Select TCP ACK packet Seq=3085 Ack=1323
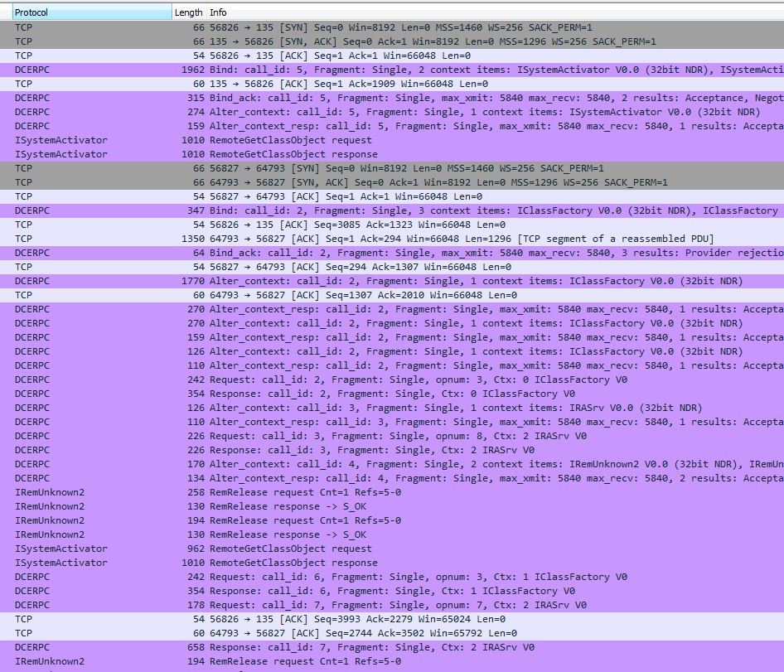The height and width of the screenshot is (672, 784). coord(392,225)
